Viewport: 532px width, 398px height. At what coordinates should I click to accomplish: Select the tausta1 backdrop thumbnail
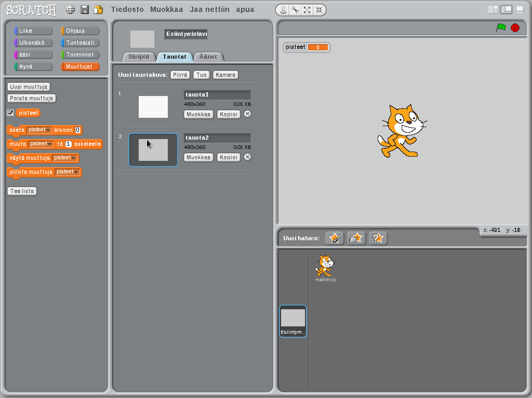(153, 107)
